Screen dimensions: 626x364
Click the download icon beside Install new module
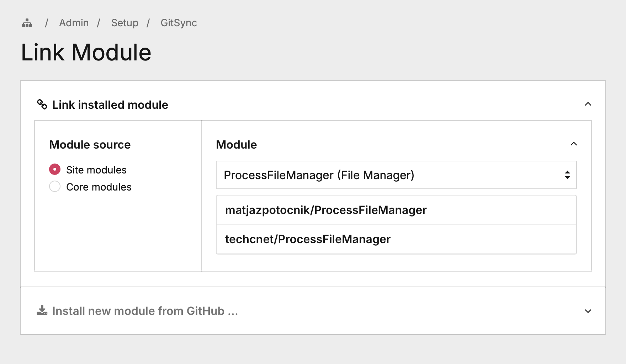pos(42,311)
